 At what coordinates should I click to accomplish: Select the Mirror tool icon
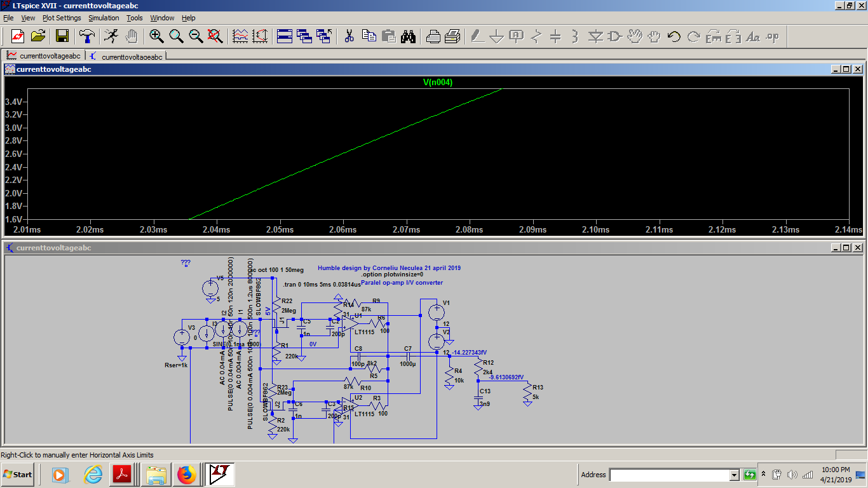[733, 36]
